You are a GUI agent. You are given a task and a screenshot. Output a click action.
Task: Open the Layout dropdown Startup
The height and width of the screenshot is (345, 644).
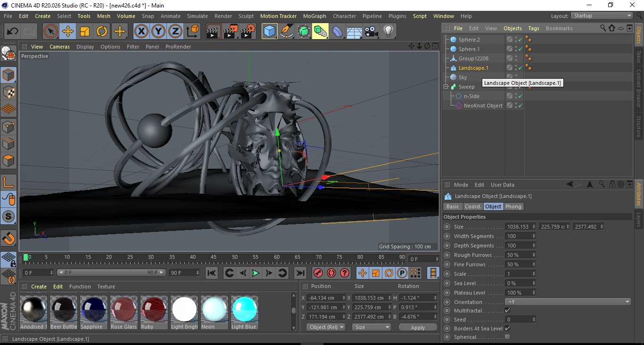[x=602, y=16]
